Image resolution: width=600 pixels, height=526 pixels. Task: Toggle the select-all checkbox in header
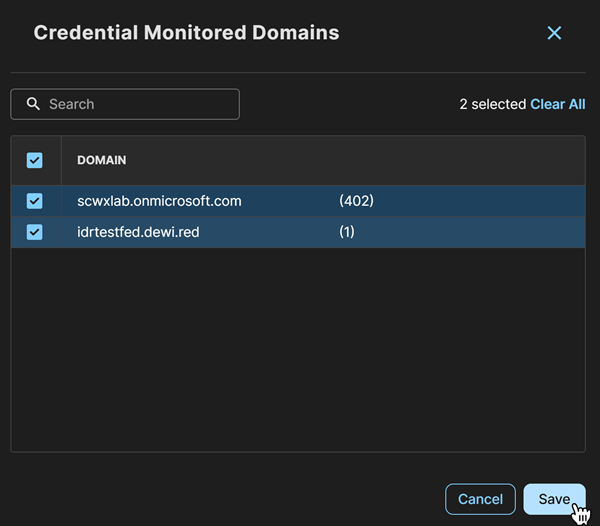pyautogui.click(x=34, y=160)
